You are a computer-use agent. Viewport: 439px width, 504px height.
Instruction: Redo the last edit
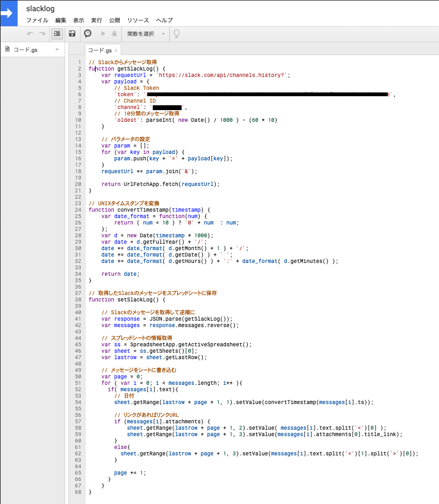[42, 34]
